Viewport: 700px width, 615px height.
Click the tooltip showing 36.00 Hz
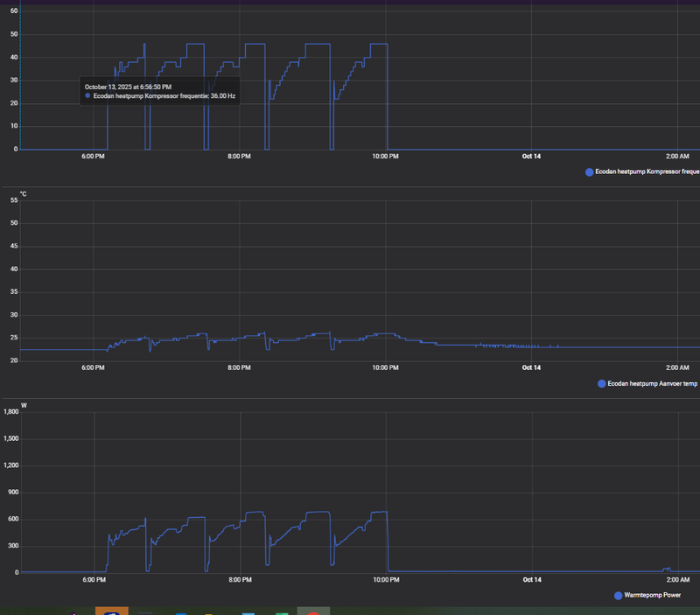[x=160, y=92]
